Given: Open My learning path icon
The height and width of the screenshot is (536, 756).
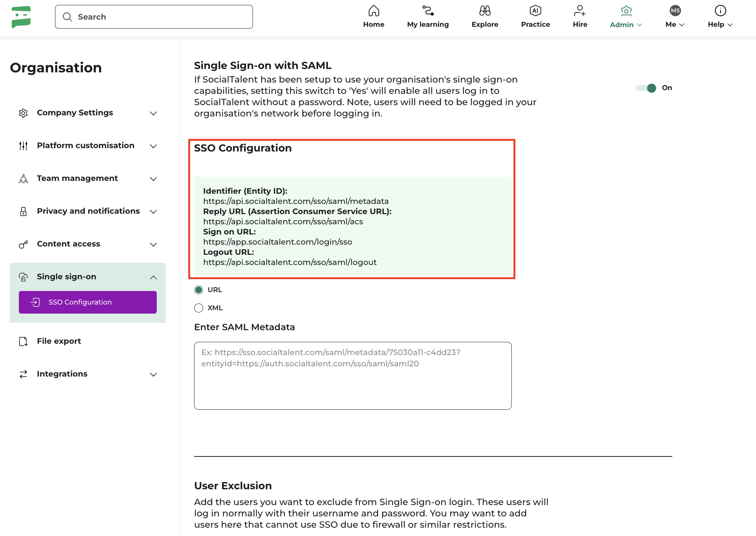Looking at the screenshot, I should click(x=428, y=11).
